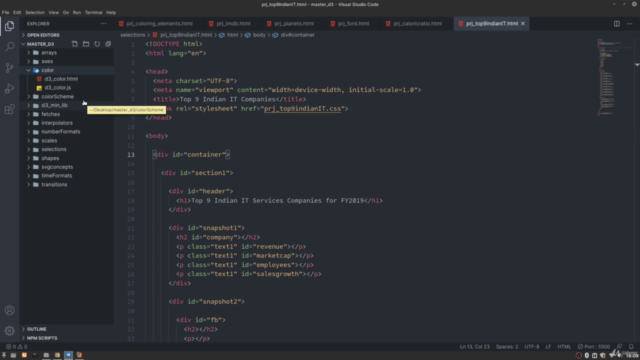This screenshot has height=360, width=640.
Task: Click the errors and warnings status indicator
Action: point(17,347)
